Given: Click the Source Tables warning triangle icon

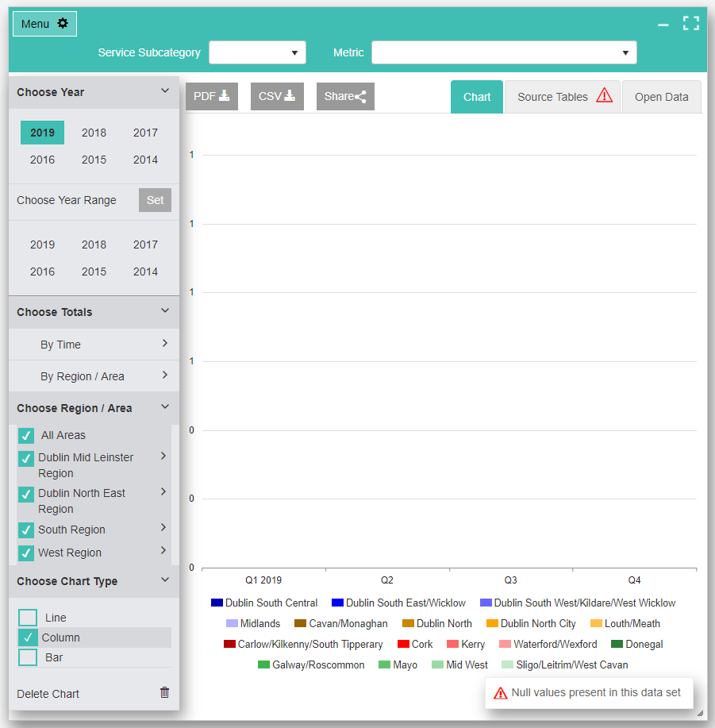Looking at the screenshot, I should pos(604,95).
